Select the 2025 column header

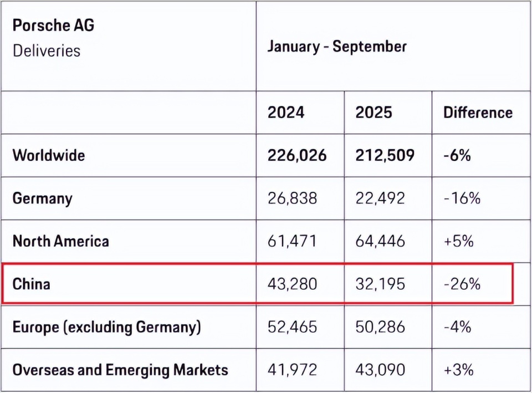tap(374, 113)
